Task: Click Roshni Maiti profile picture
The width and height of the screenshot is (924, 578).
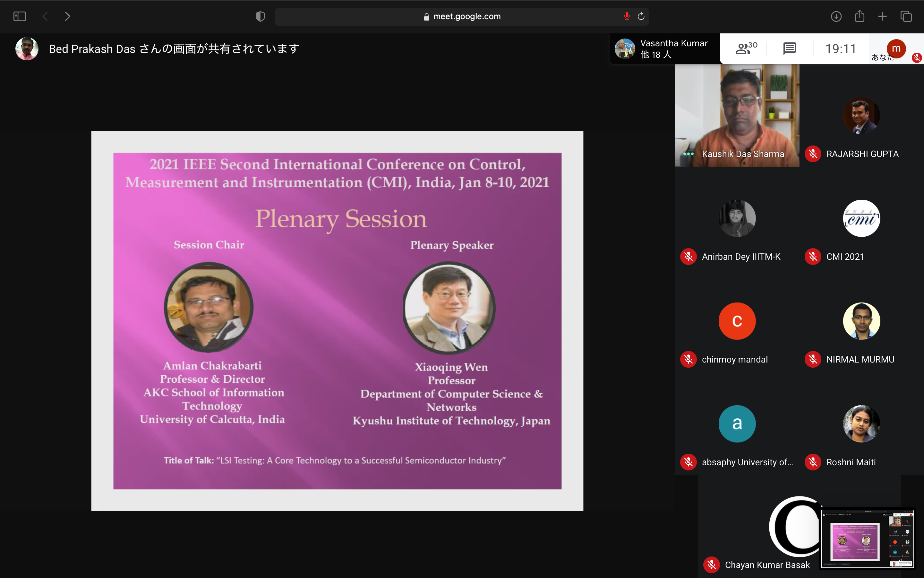Action: click(861, 424)
